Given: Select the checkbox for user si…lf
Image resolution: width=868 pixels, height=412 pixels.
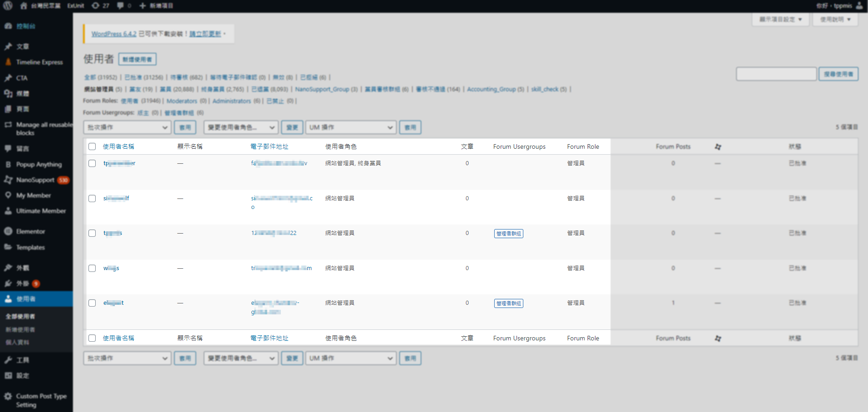Looking at the screenshot, I should 92,198.
